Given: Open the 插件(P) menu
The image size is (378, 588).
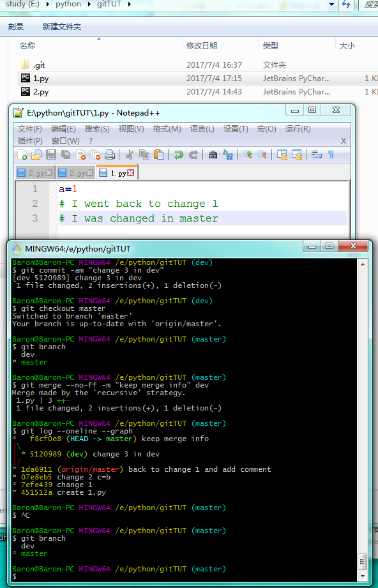Looking at the screenshot, I should [x=30, y=141].
